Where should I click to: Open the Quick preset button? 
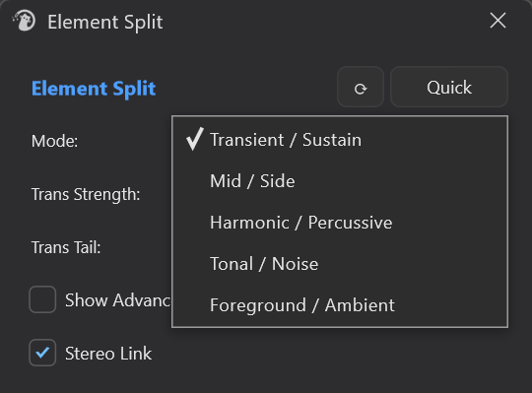pos(449,88)
